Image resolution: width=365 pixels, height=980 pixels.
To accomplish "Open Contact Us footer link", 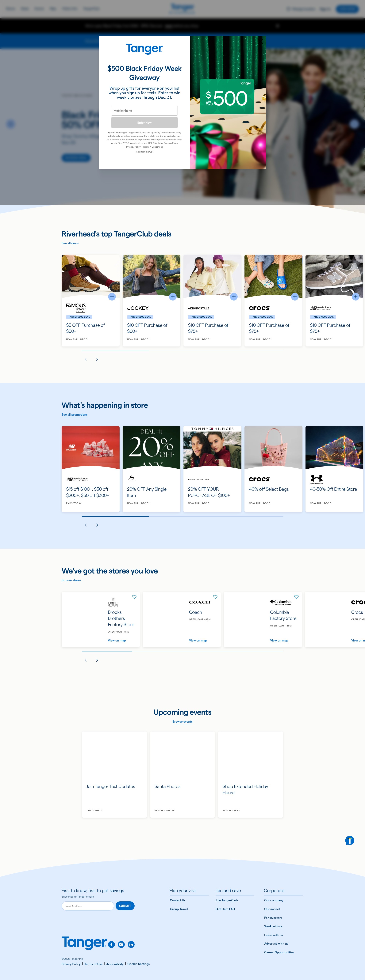I will pos(178,900).
